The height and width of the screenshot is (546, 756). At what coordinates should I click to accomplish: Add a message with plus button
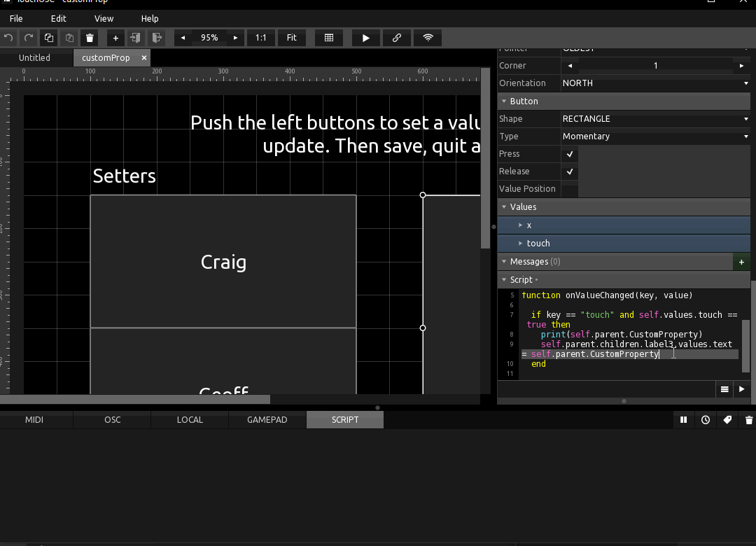coord(741,262)
